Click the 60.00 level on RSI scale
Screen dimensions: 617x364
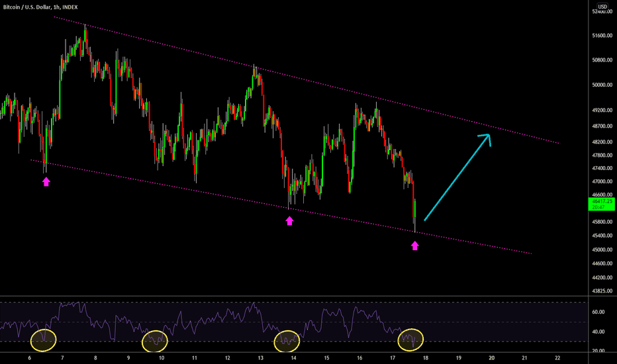[598, 312]
